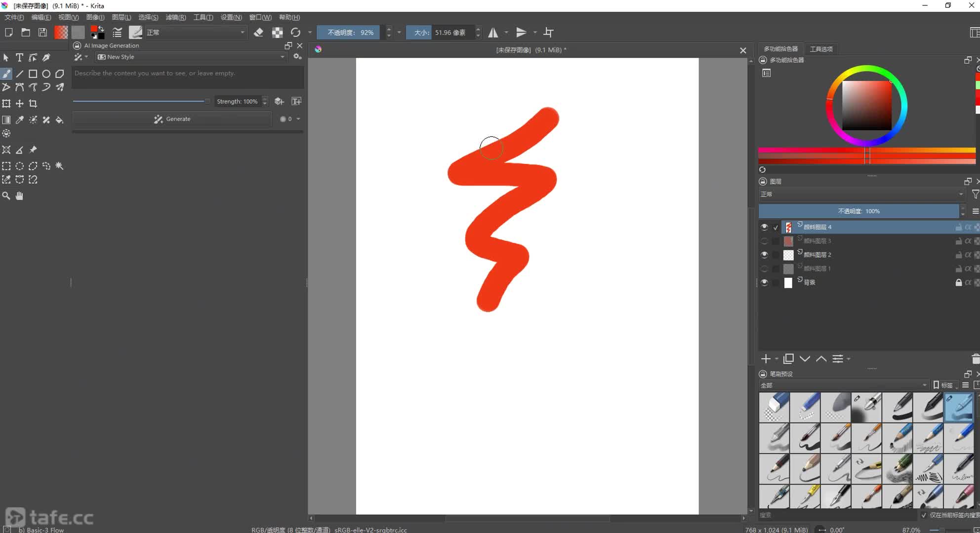Screen dimensions: 980x533
Task: Select the Contiguous Selection magic wand tool
Action: (x=59, y=166)
